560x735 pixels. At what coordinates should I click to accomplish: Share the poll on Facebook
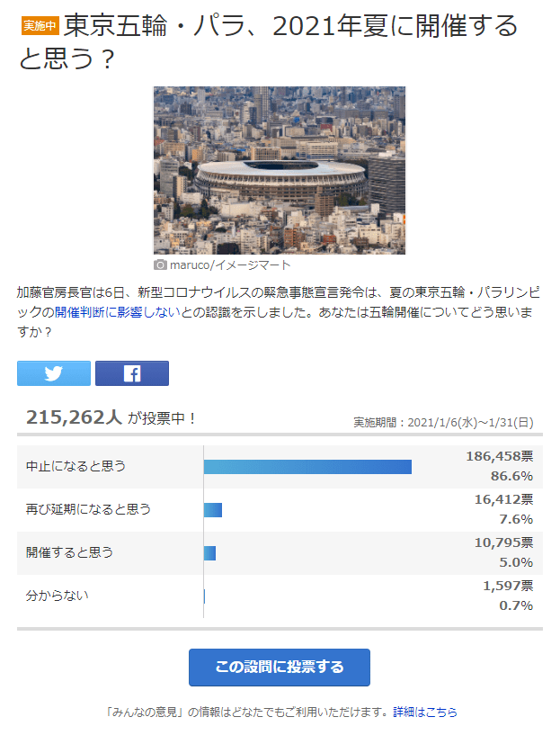click(x=132, y=373)
